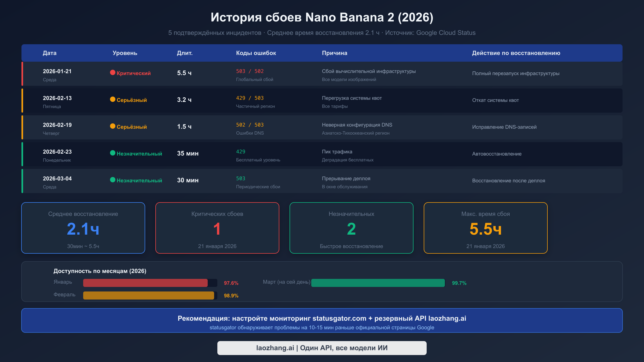Select the error code 503 / 502
644x362 pixels.
(x=250, y=71)
